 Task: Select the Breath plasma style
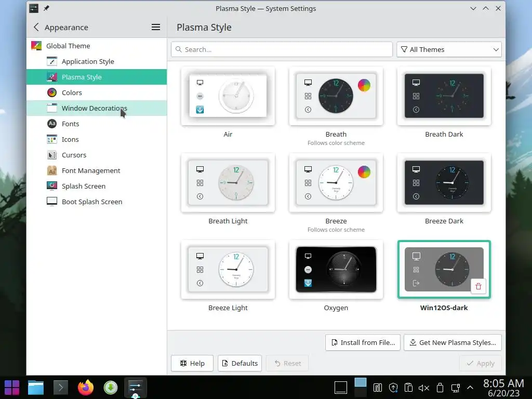(336, 96)
